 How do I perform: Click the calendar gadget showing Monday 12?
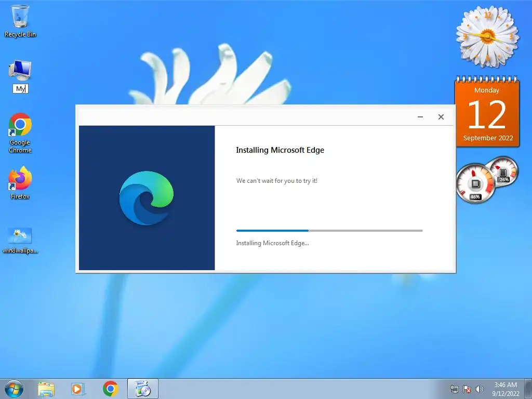pyautogui.click(x=487, y=112)
